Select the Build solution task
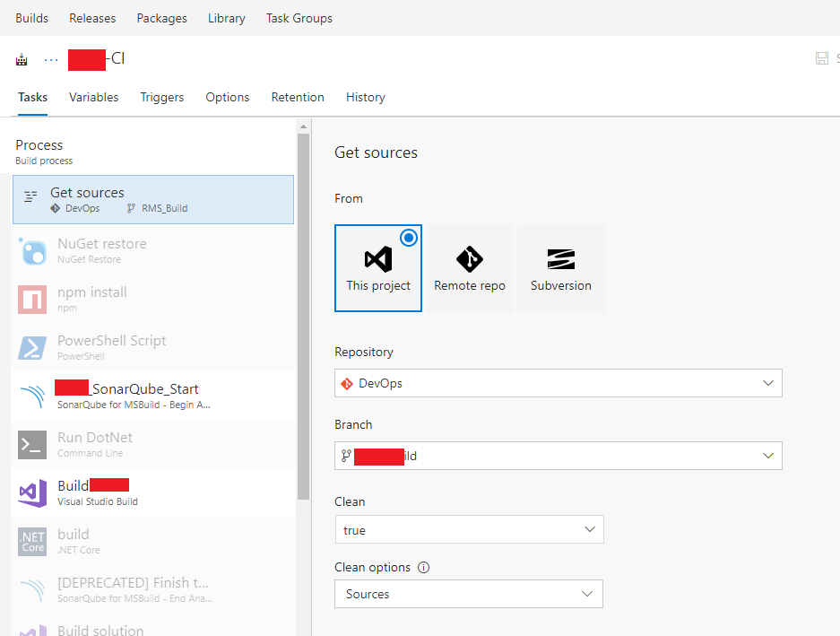The width and height of the screenshot is (840, 636). pos(152,625)
